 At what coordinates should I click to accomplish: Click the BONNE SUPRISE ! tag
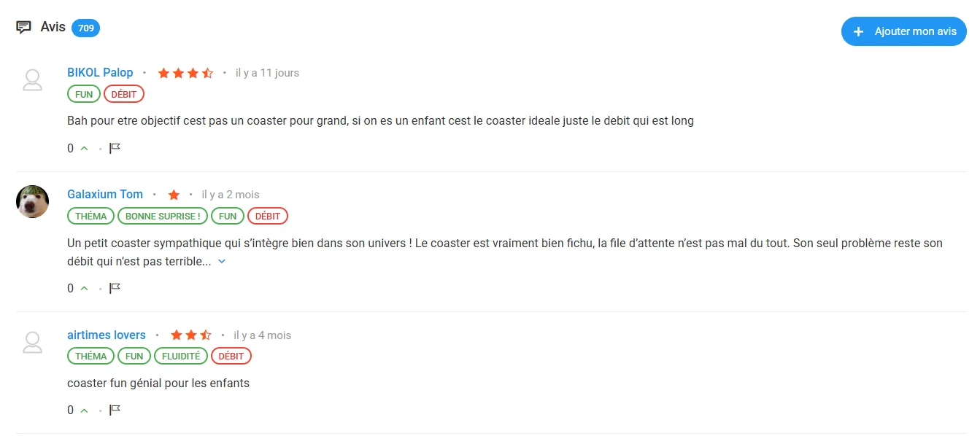tap(163, 217)
